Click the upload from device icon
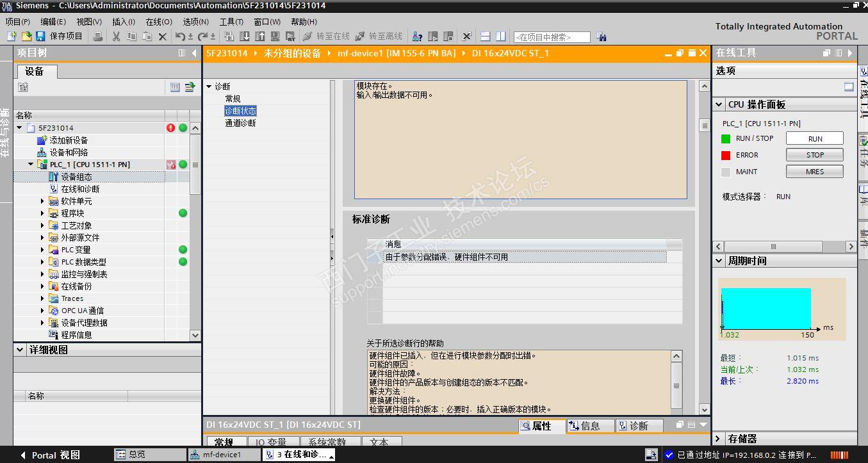Image resolution: width=868 pixels, height=463 pixels. [x=259, y=37]
